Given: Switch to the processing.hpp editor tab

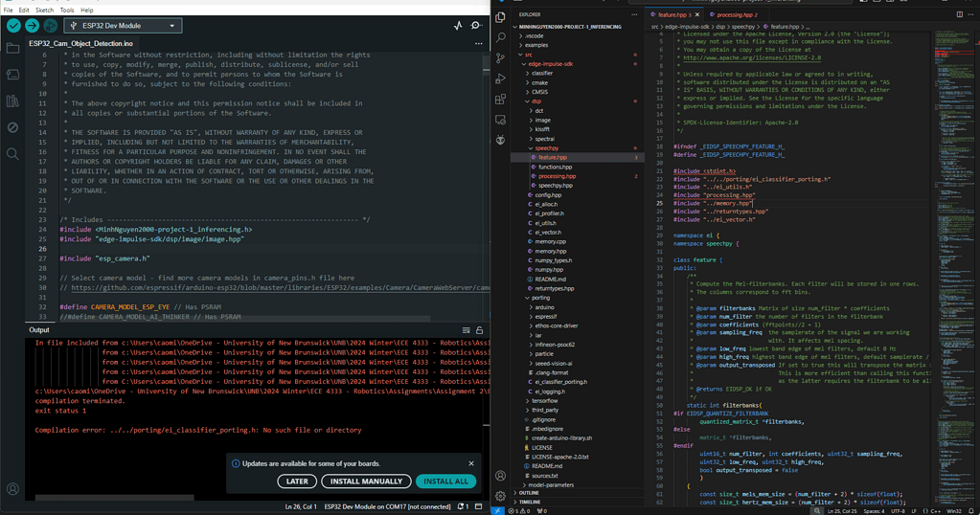Looking at the screenshot, I should point(735,14).
